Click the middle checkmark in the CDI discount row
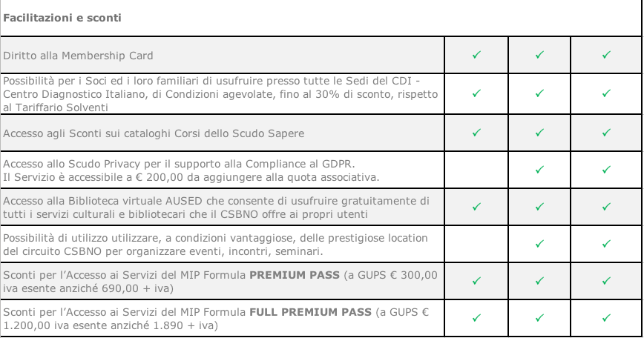This screenshot has height=338, width=644. (x=539, y=93)
